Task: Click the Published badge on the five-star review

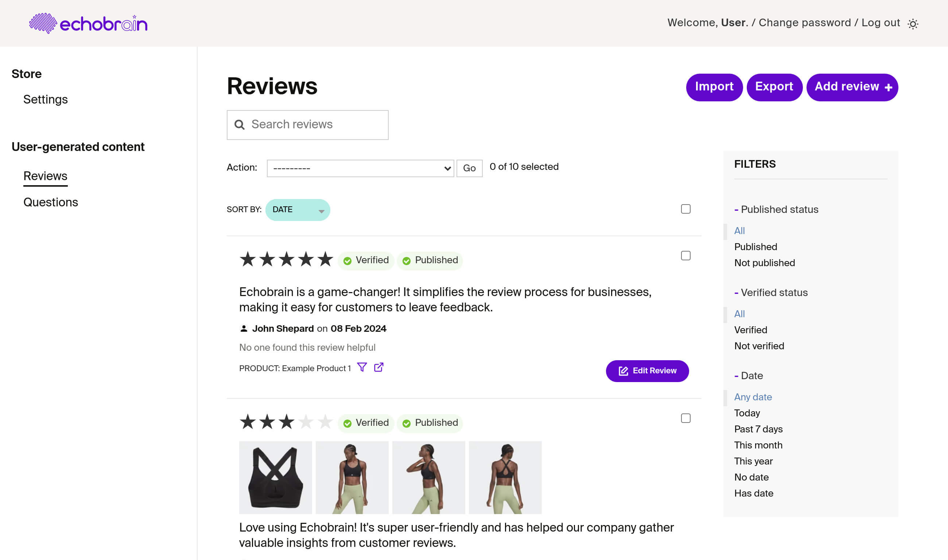Action: pyautogui.click(x=430, y=260)
